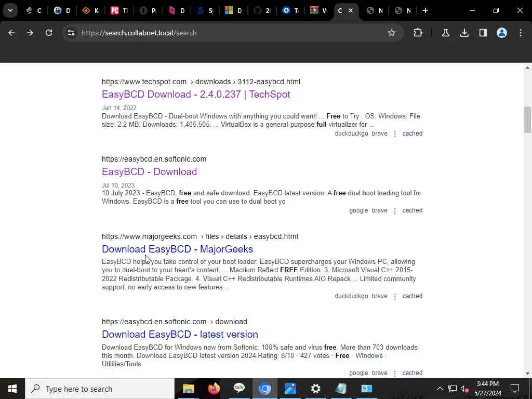Image resolution: width=532 pixels, height=399 pixels.
Task: Reload the current page
Action: tap(49, 33)
